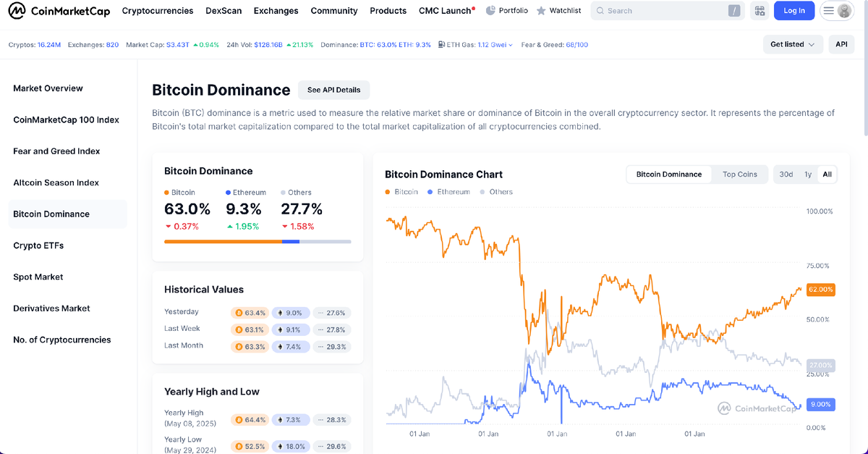Viewport: 868px width, 454px height.
Task: Click the CoinMarketCap logo
Action: [x=59, y=11]
